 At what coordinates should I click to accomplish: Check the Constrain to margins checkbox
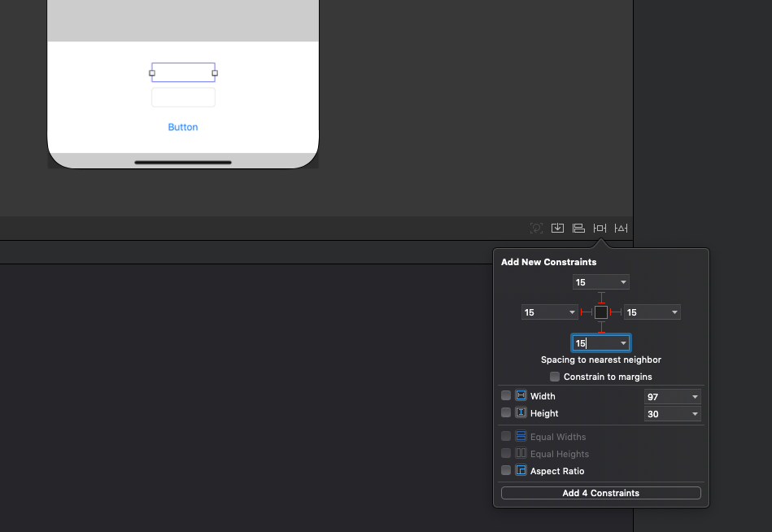555,377
